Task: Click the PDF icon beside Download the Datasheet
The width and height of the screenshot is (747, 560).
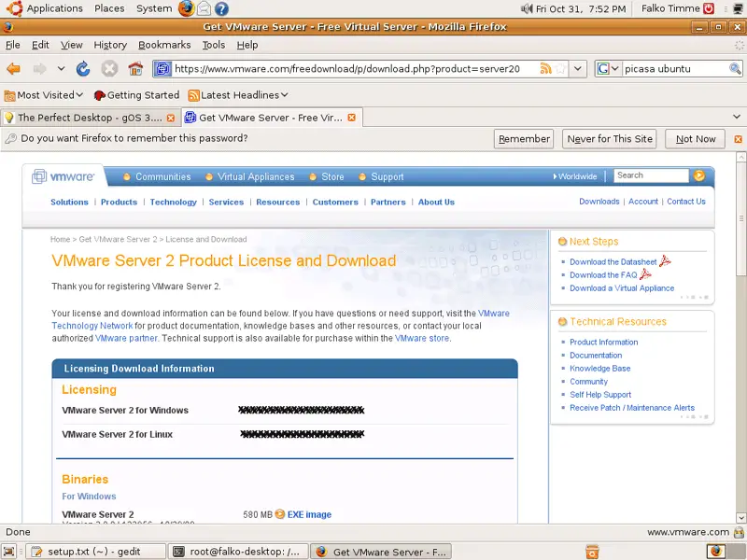Action: pos(665,261)
